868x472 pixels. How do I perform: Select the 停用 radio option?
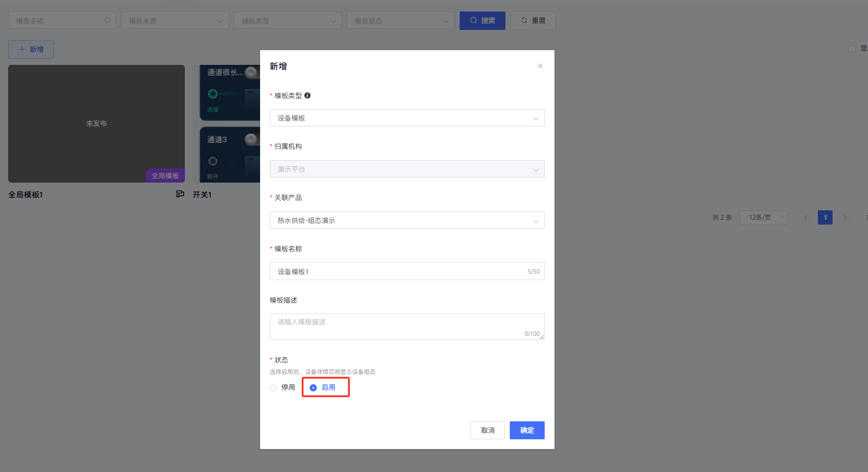pyautogui.click(x=274, y=388)
